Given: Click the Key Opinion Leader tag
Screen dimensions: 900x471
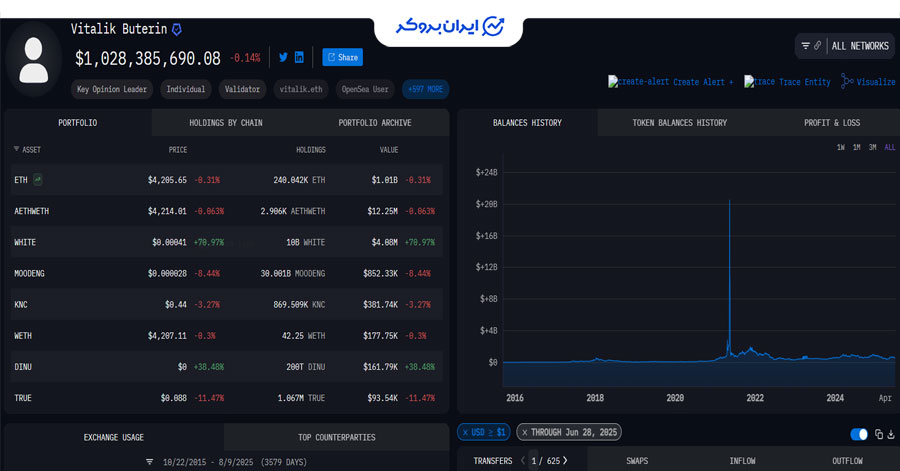Looking at the screenshot, I should (112, 89).
